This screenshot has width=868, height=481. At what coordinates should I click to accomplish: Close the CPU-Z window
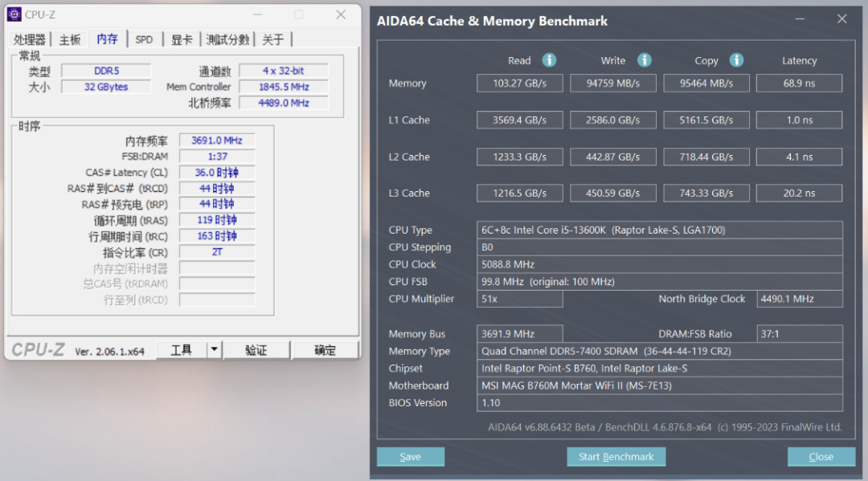pyautogui.click(x=341, y=14)
